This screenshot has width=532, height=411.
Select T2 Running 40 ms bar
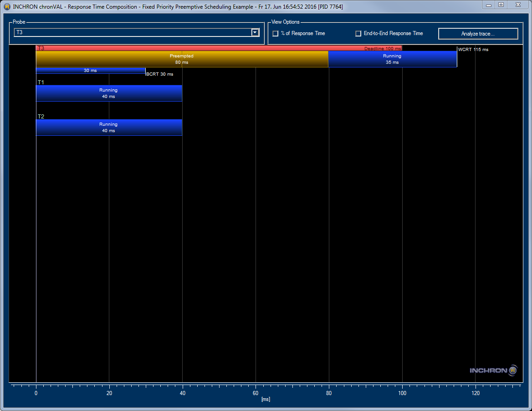tap(109, 128)
